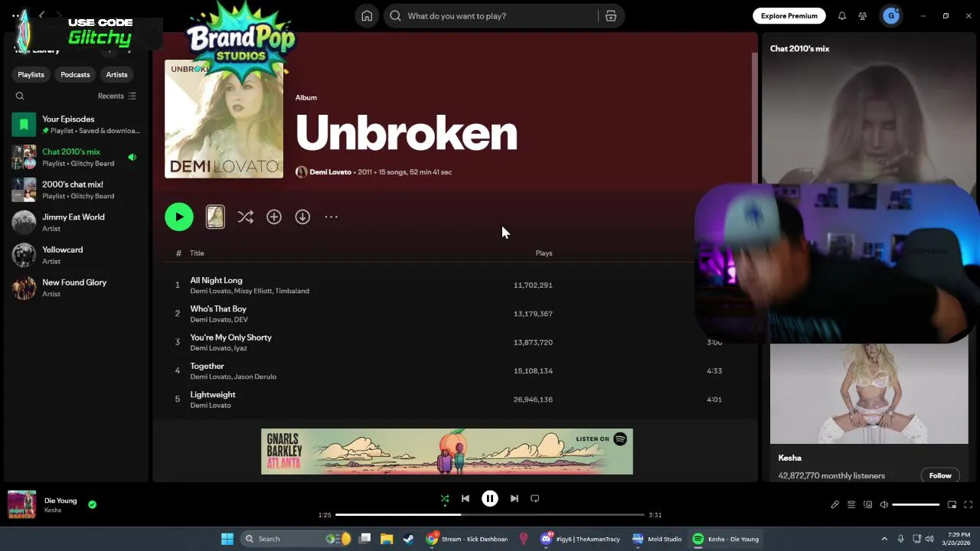This screenshot has width=980, height=551.
Task: Save Unbroken to Your Library
Action: click(274, 217)
